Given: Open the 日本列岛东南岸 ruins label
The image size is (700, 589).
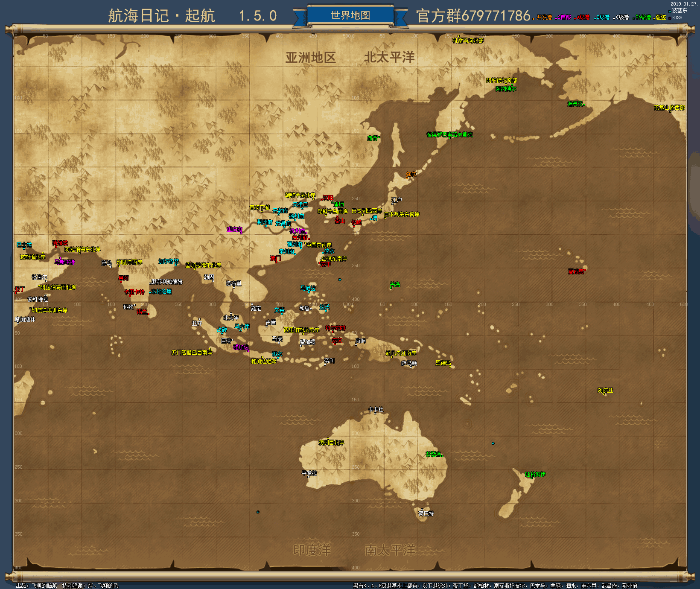Looking at the screenshot, I should [402, 214].
